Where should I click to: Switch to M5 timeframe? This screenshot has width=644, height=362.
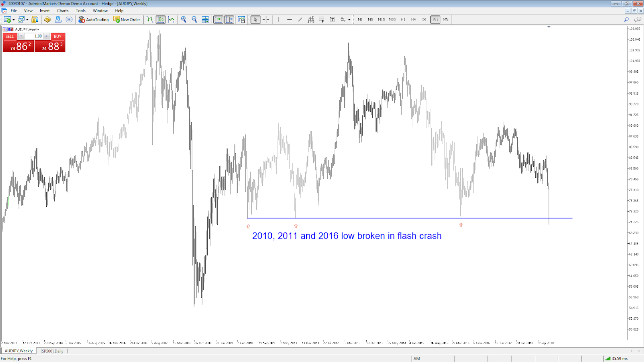click(x=370, y=19)
